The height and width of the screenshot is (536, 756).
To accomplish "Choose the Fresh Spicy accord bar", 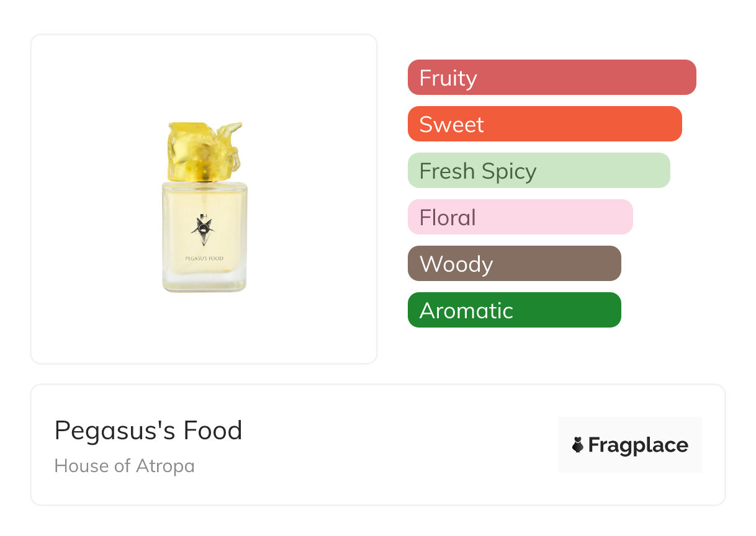I will pos(539,171).
